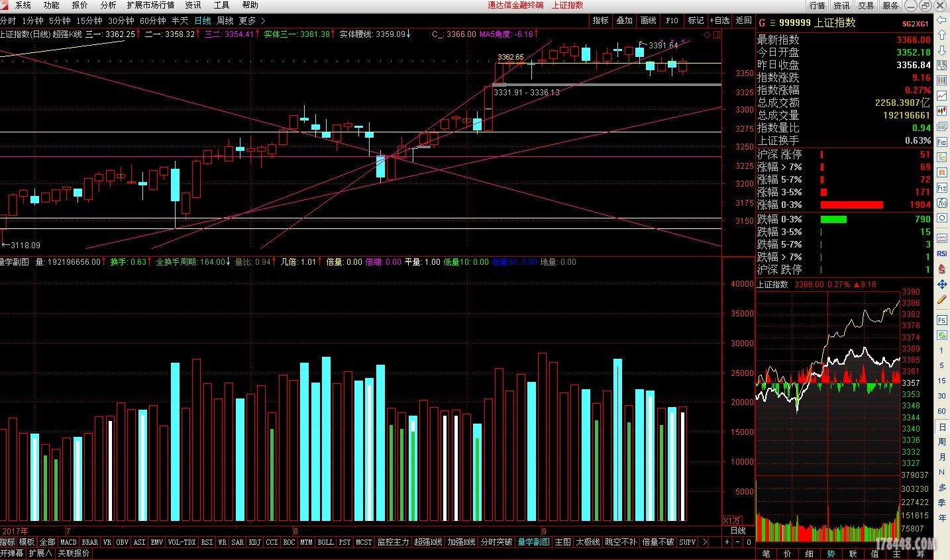950x560 pixels.
Task: Switch to MACD indicator tab
Action: (x=68, y=542)
